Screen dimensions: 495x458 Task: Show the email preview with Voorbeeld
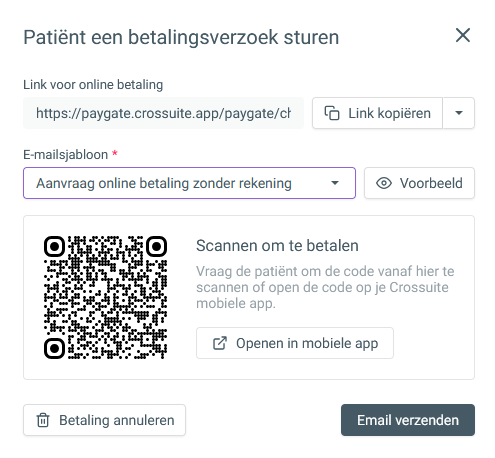pyautogui.click(x=419, y=183)
